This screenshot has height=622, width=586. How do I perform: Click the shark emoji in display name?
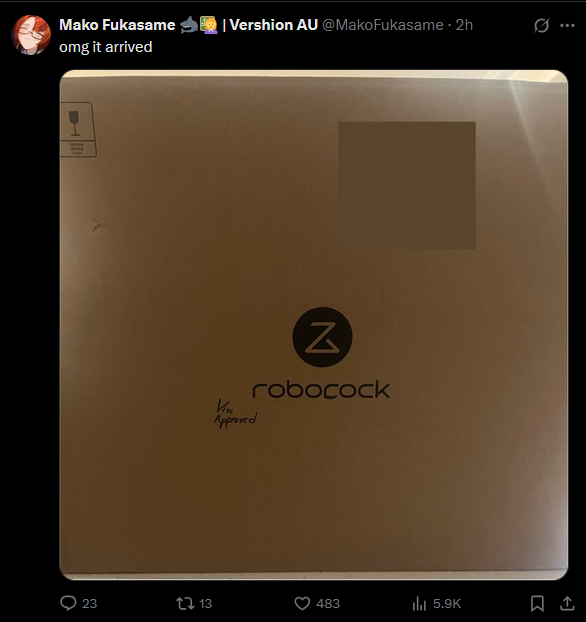click(x=189, y=25)
